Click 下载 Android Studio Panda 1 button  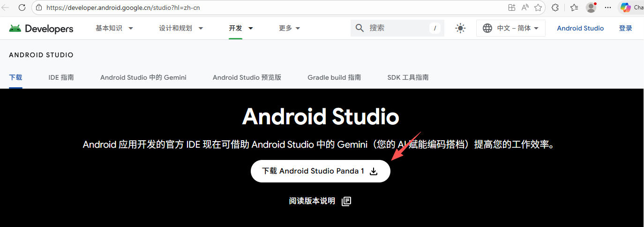click(x=321, y=171)
